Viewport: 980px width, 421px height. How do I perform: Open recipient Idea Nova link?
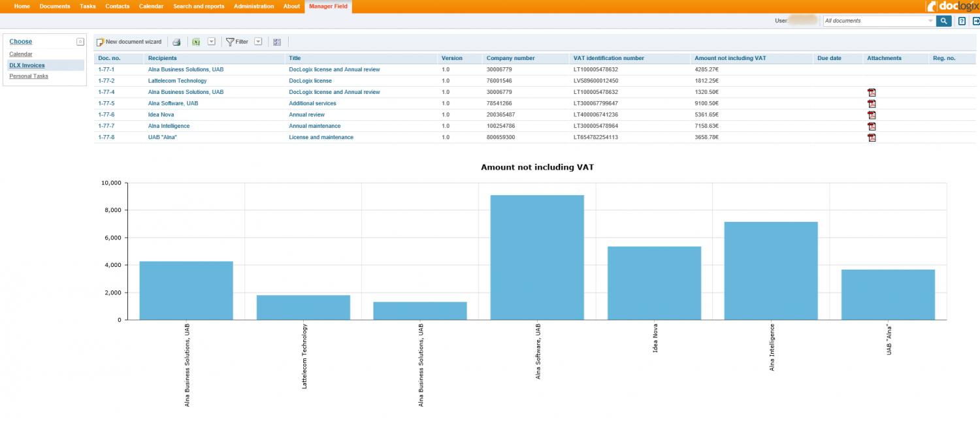pyautogui.click(x=161, y=115)
